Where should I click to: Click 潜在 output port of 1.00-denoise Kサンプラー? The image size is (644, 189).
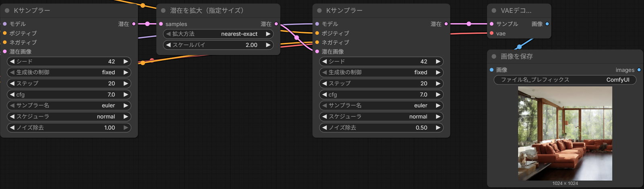pyautogui.click(x=134, y=24)
